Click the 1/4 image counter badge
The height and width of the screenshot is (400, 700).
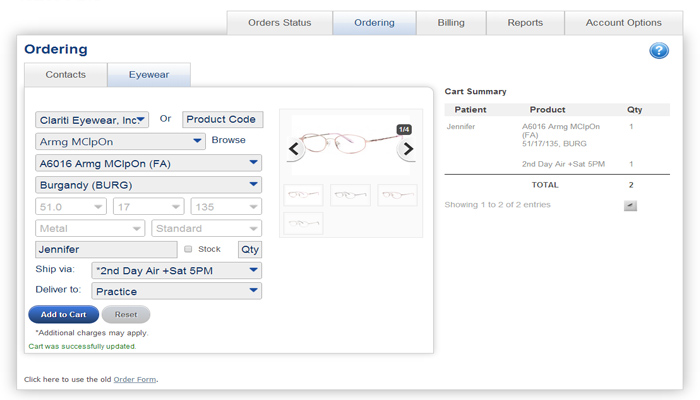(404, 129)
